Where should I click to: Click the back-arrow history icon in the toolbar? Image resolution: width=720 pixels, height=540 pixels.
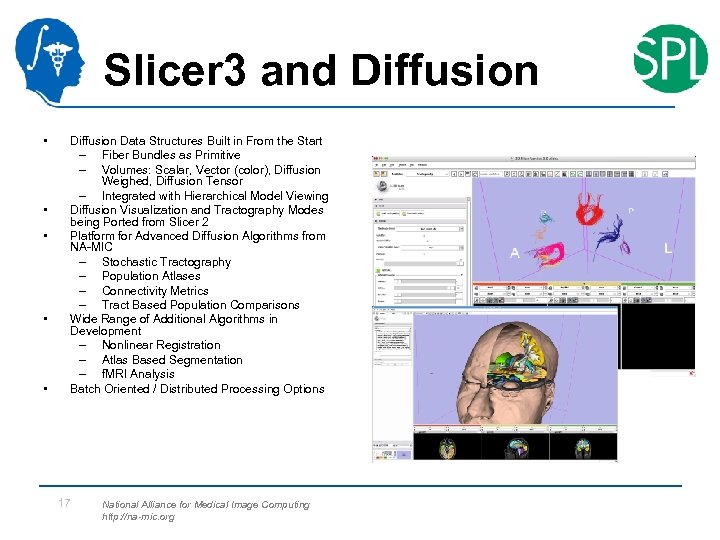point(454,174)
